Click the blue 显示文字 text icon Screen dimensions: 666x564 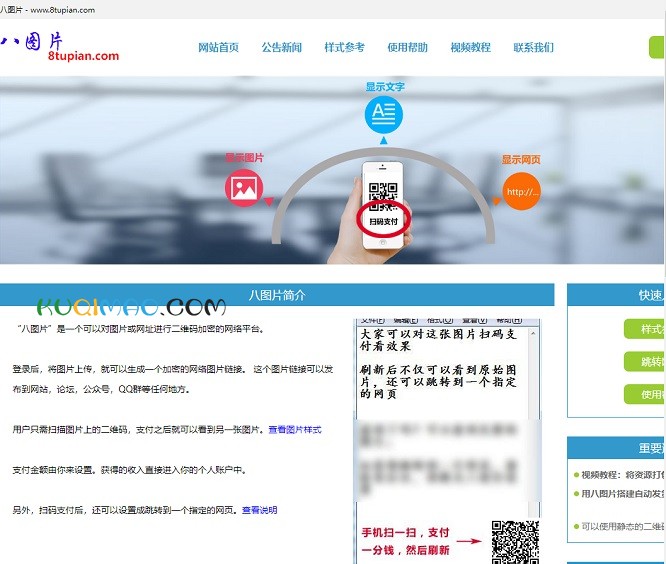[x=384, y=115]
